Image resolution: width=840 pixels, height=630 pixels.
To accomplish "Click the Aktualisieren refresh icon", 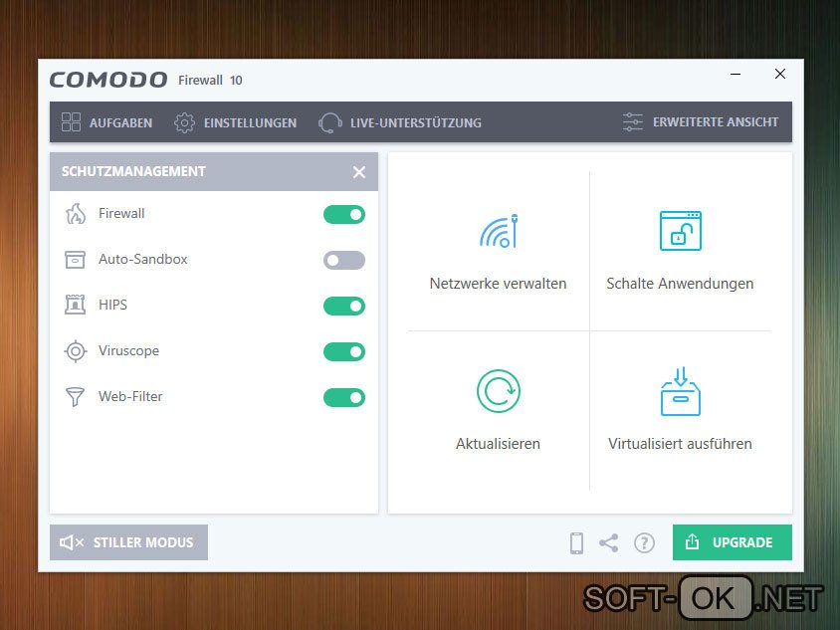I will [499, 391].
